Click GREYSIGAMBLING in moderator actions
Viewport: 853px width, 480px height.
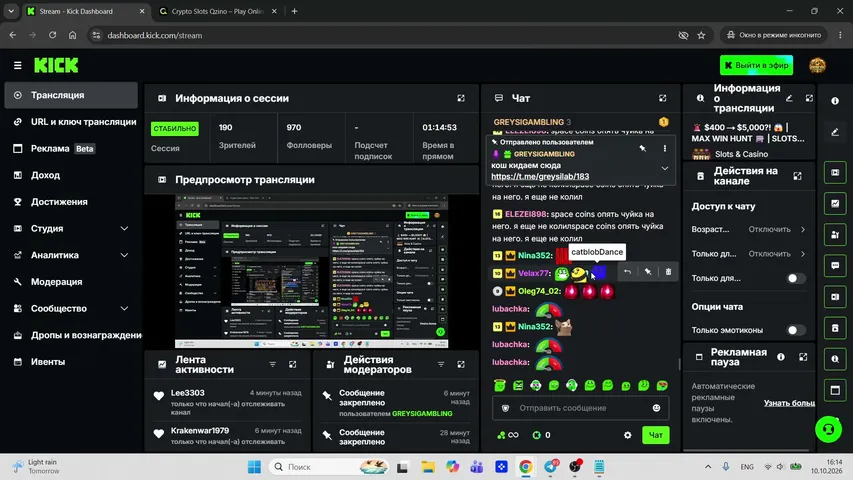point(422,414)
